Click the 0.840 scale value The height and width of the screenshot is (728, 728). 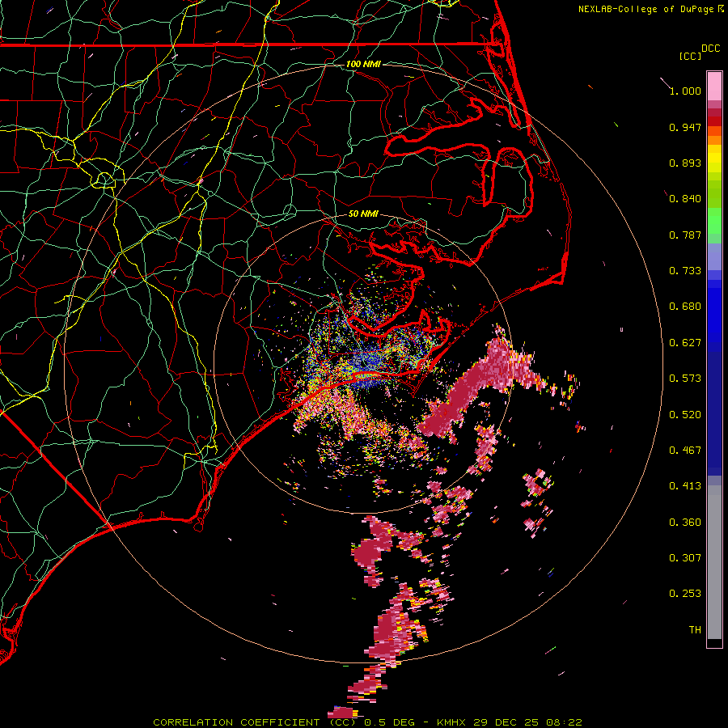pyautogui.click(x=685, y=199)
